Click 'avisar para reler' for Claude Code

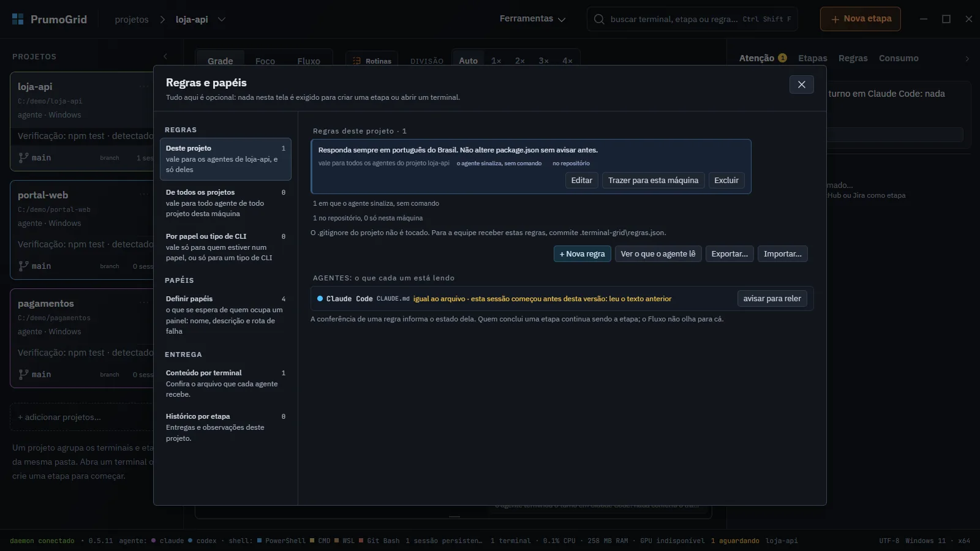click(x=772, y=299)
